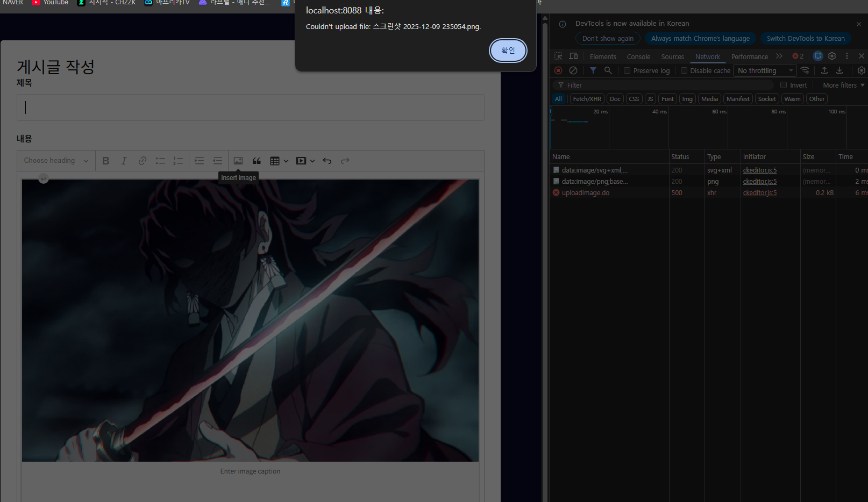This screenshot has width=868, height=502.
Task: Expand the media dropdown arrow
Action: pyautogui.click(x=312, y=161)
